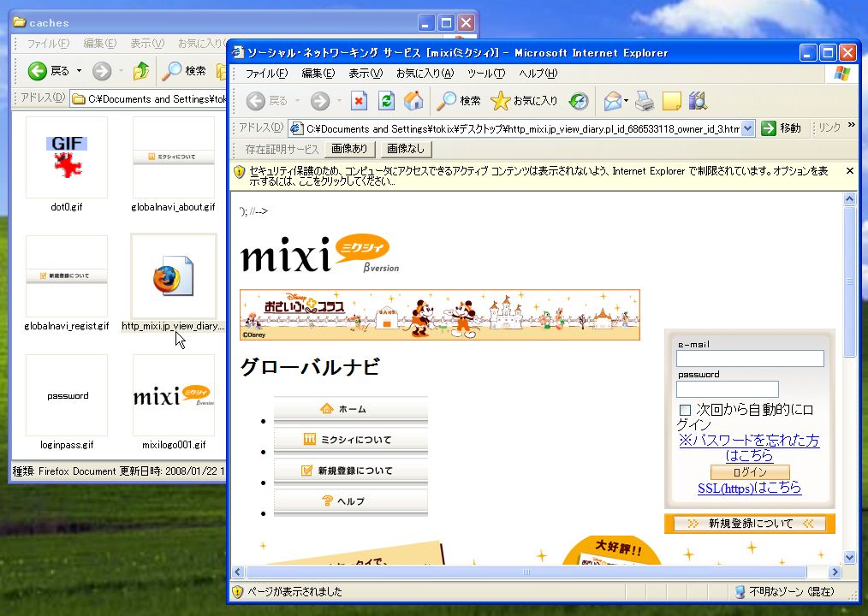The width and height of the screenshot is (868, 616).
Task: Open ヘルプ(H) menu in Internet Explorer
Action: pyautogui.click(x=538, y=73)
